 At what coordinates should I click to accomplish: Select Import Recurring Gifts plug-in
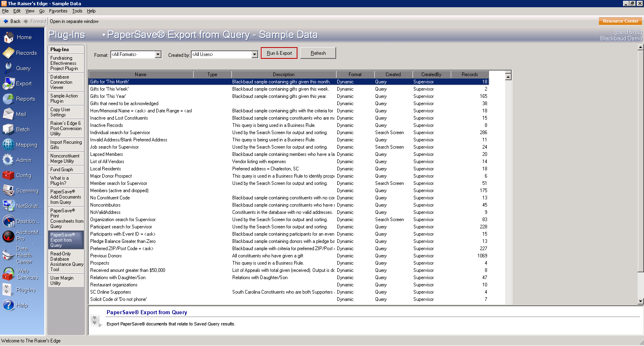[x=66, y=145]
